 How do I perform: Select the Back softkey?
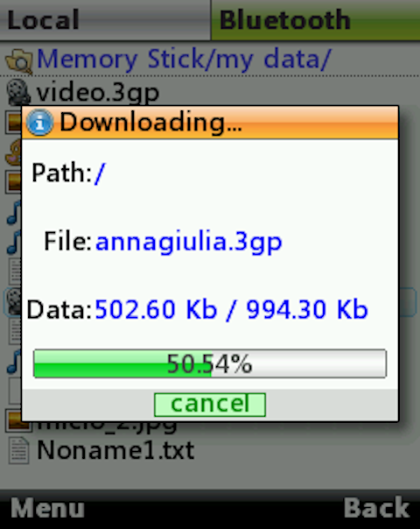pos(376,507)
